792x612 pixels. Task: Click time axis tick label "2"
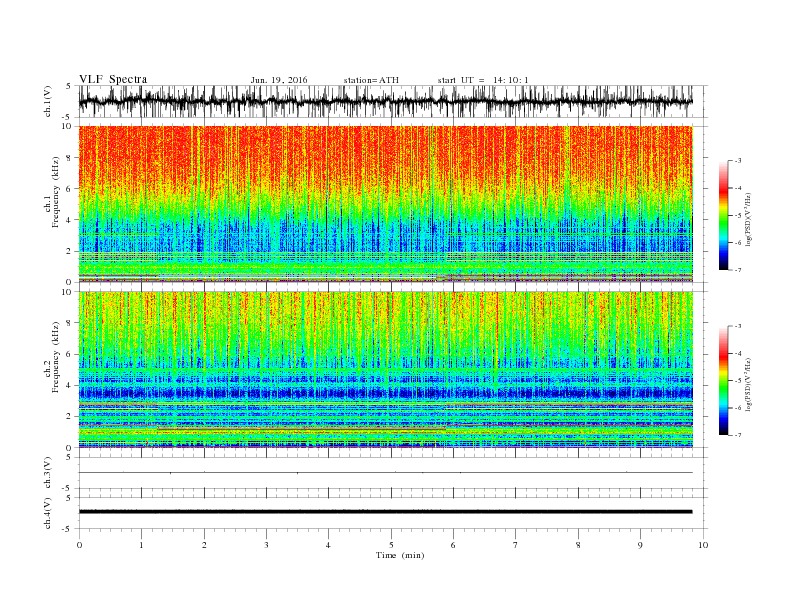click(204, 545)
